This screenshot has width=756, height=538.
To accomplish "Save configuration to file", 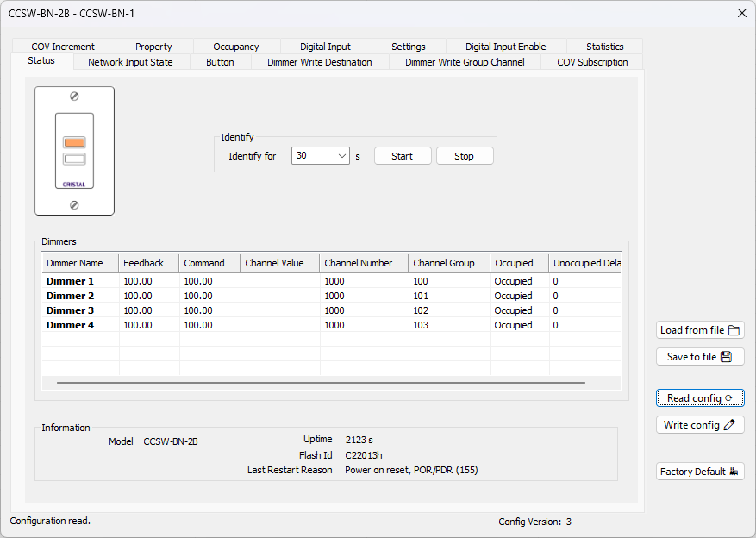I will (x=700, y=357).
